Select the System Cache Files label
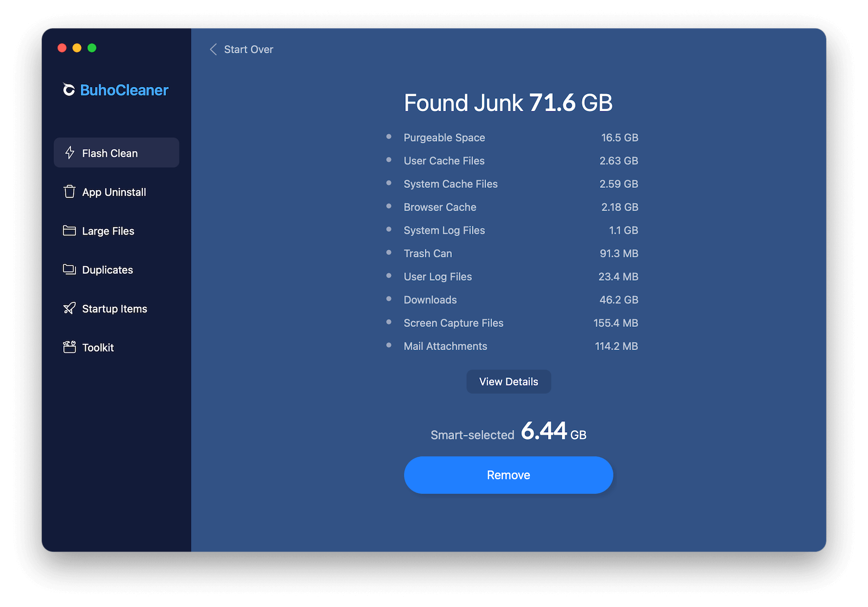Viewport: 868px width, 607px height. tap(451, 184)
